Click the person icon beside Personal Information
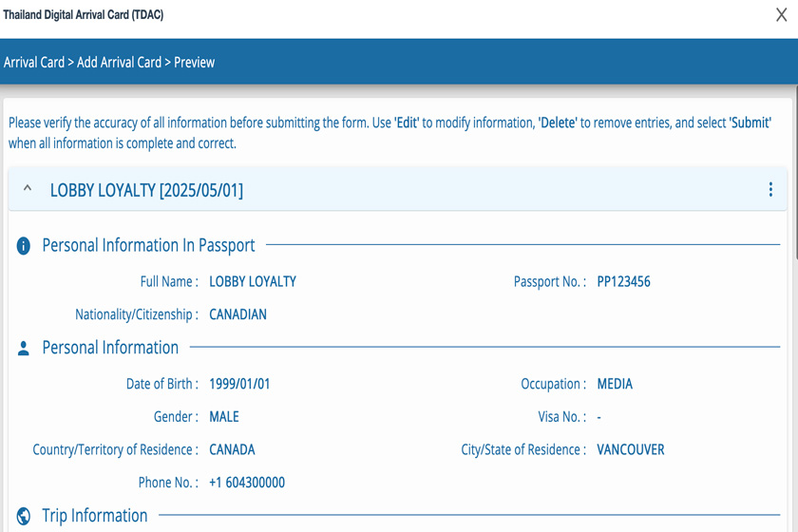798x532 pixels. tap(24, 349)
